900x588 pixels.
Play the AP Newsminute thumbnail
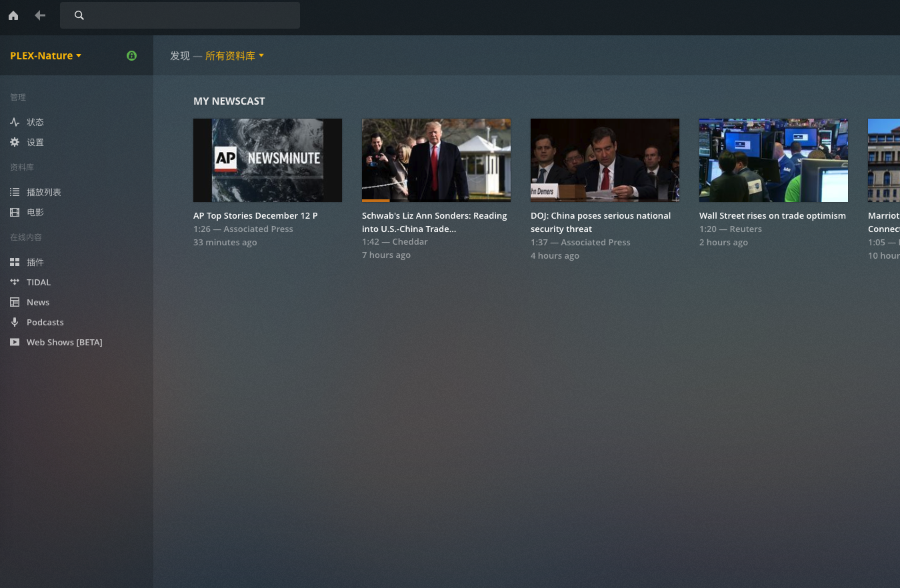point(267,160)
